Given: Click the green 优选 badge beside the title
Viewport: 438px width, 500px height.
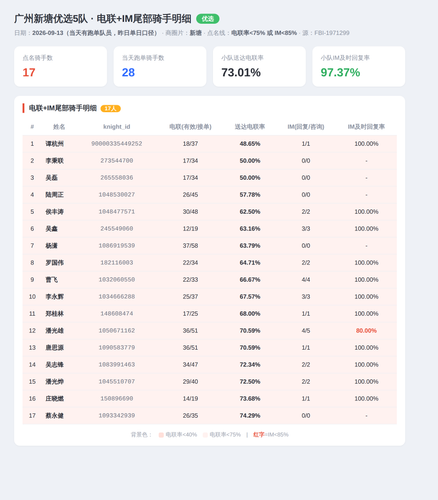Looking at the screenshot, I should [x=208, y=19].
